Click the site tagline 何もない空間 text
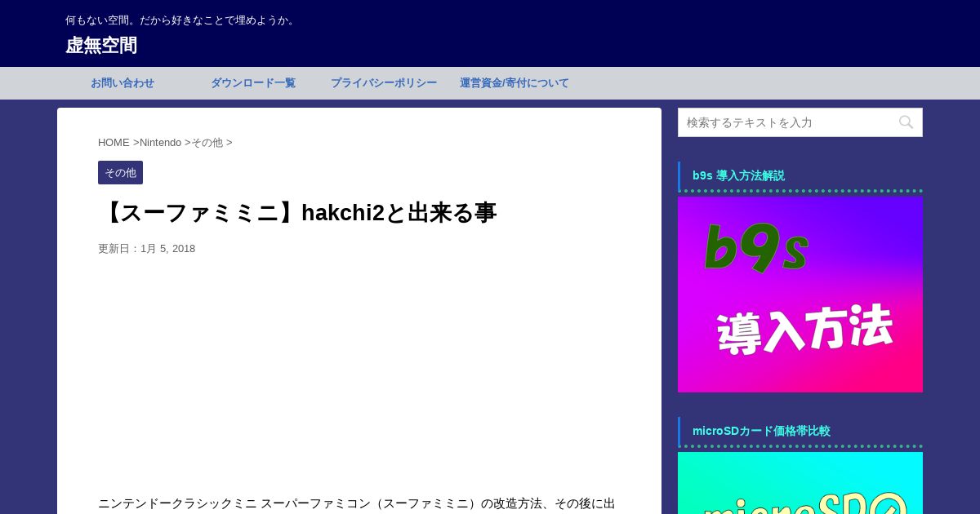980x514 pixels. (182, 20)
